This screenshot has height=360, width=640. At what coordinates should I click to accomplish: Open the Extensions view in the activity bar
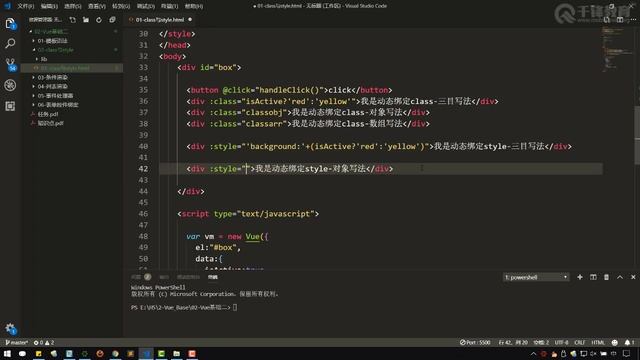[10, 106]
